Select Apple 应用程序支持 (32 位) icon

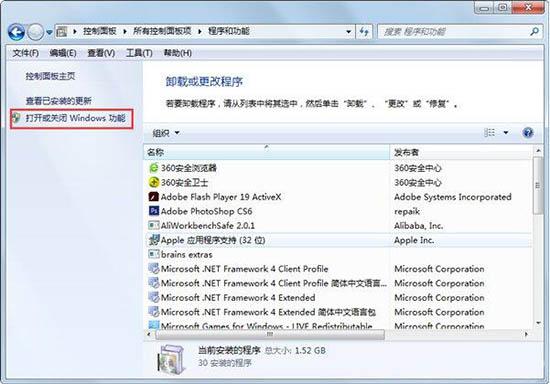pyautogui.click(x=154, y=240)
